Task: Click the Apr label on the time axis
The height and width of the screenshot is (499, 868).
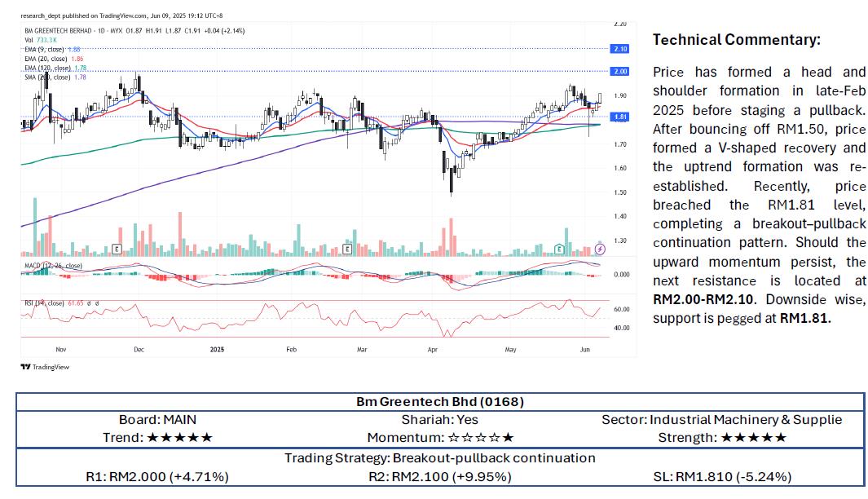Action: tap(433, 350)
